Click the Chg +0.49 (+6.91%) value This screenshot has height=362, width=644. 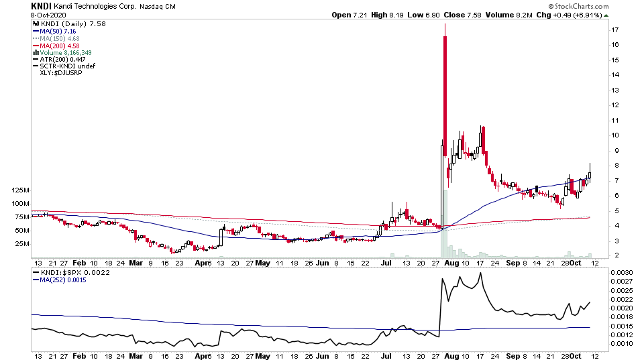(569, 15)
